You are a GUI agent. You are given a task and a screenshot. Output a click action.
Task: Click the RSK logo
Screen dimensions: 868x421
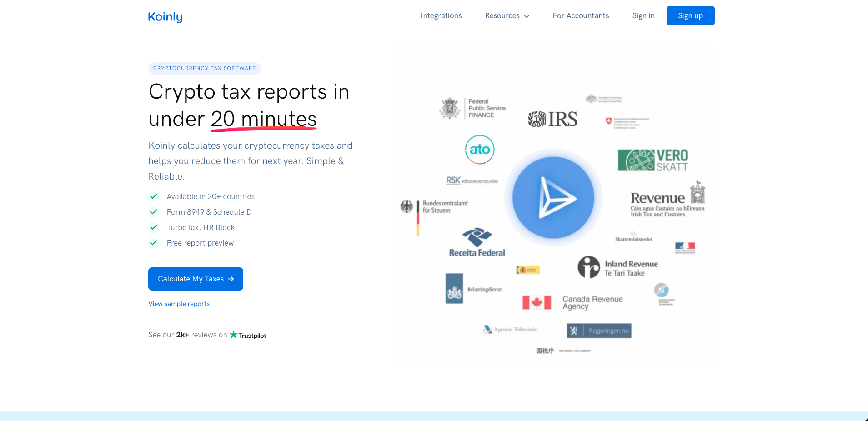[472, 180]
